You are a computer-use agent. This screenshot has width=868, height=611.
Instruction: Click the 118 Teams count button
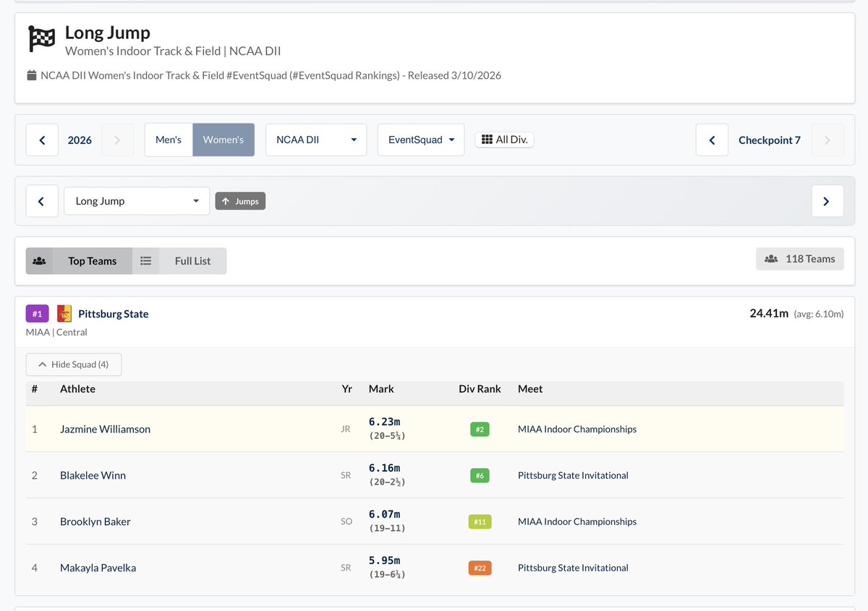click(800, 259)
